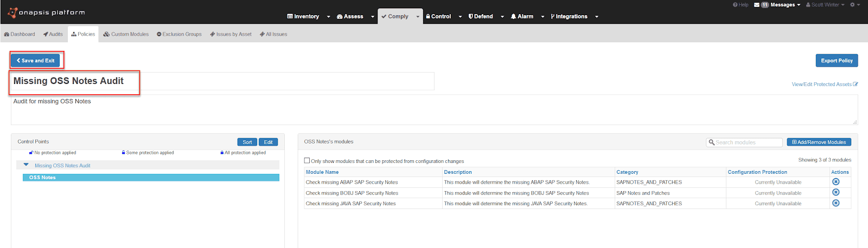
Task: Switch to the Audits tab
Action: coord(53,34)
